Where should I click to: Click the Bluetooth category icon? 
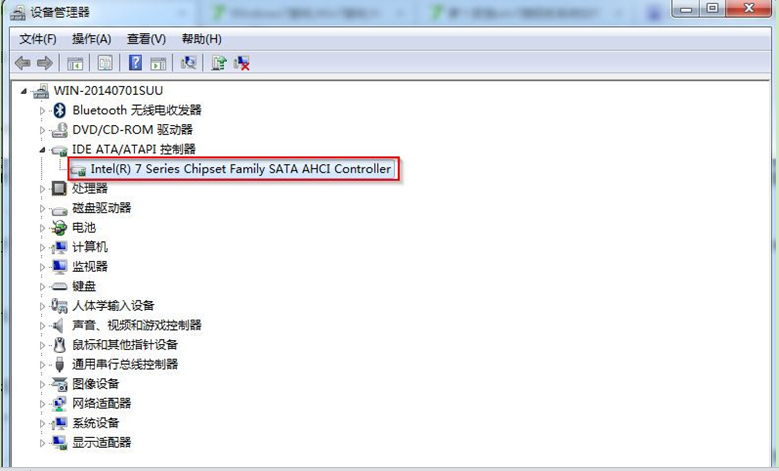60,110
